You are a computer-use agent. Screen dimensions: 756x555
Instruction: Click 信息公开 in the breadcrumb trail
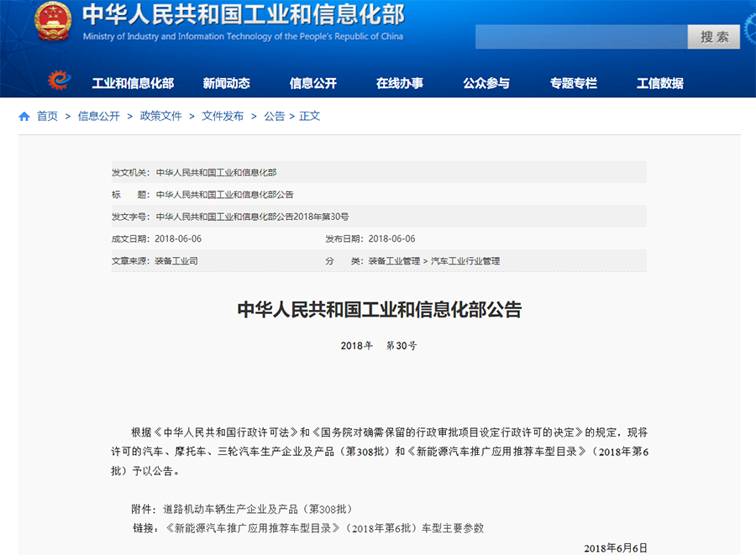98,117
